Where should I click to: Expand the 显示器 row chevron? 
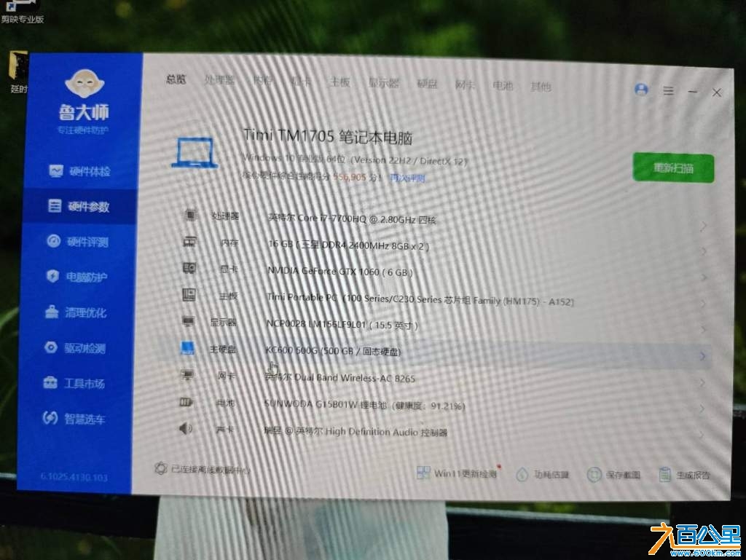[703, 330]
